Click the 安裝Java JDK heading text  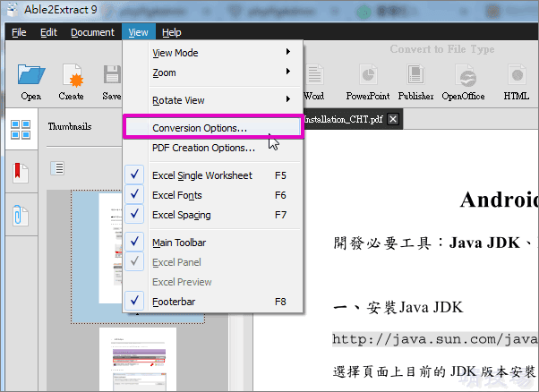[415, 308]
